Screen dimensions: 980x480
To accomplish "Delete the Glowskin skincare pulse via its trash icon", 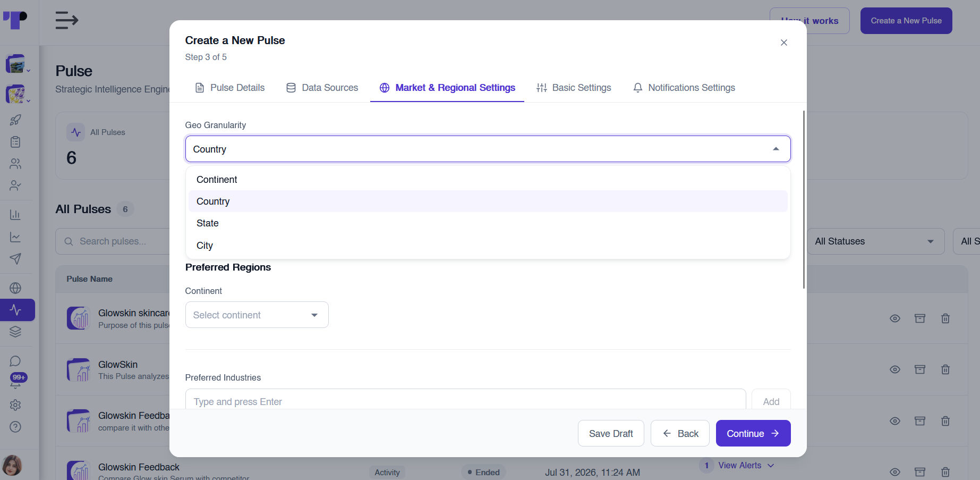I will (945, 318).
